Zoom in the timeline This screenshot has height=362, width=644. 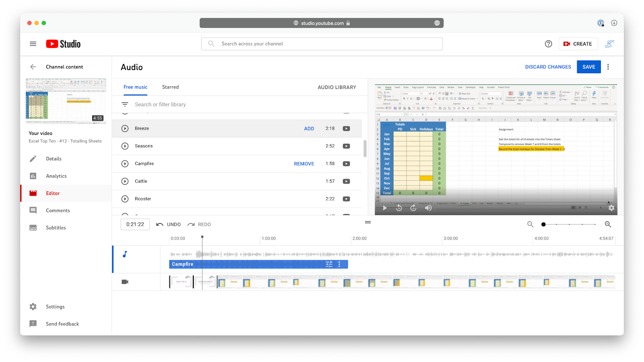pyautogui.click(x=608, y=224)
